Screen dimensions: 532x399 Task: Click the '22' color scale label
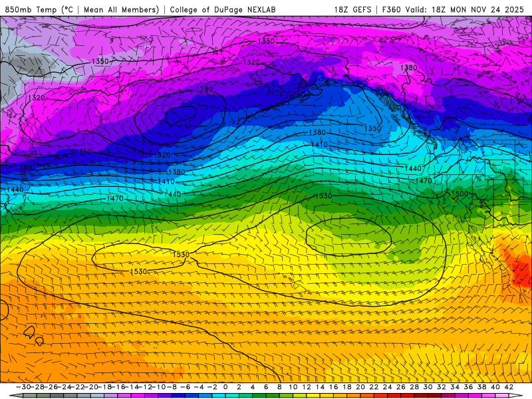(374, 387)
